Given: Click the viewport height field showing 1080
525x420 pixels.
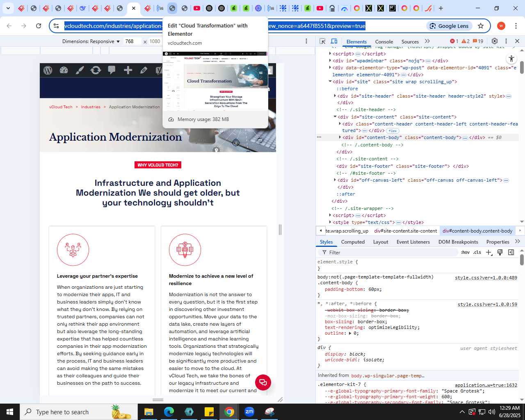Looking at the screenshot, I should click(x=155, y=41).
